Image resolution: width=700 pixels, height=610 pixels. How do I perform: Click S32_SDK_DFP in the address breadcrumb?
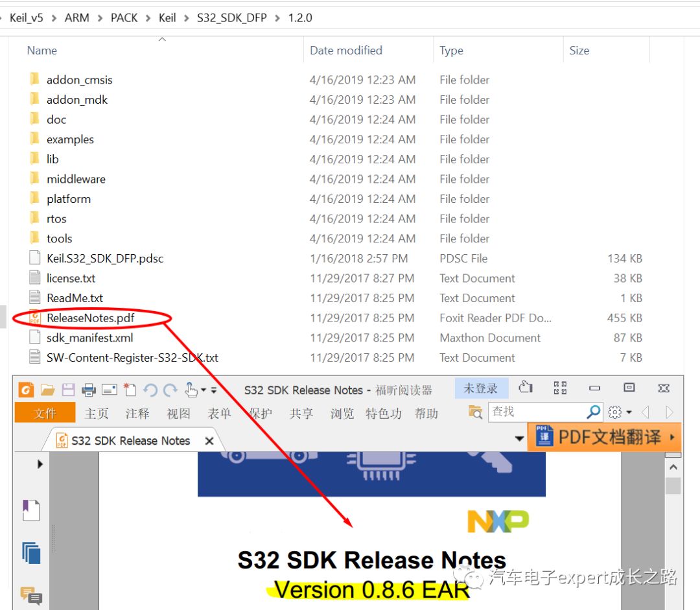click(x=231, y=18)
